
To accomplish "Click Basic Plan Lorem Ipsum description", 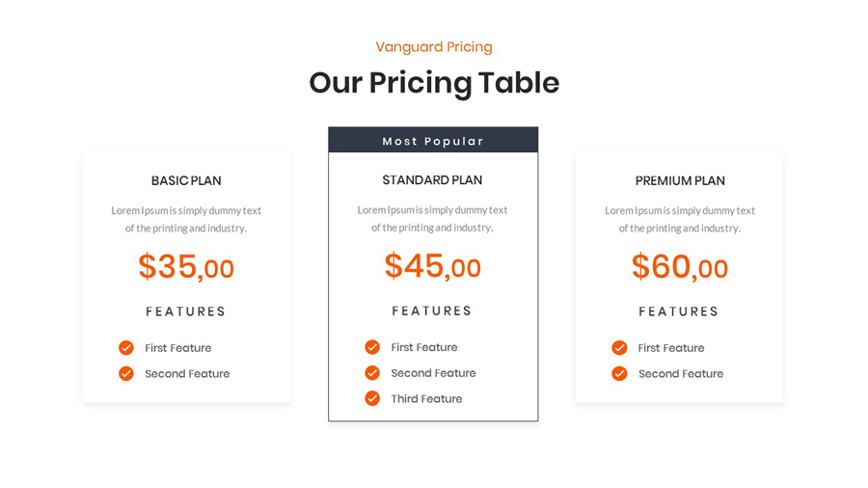I will pyautogui.click(x=186, y=219).
